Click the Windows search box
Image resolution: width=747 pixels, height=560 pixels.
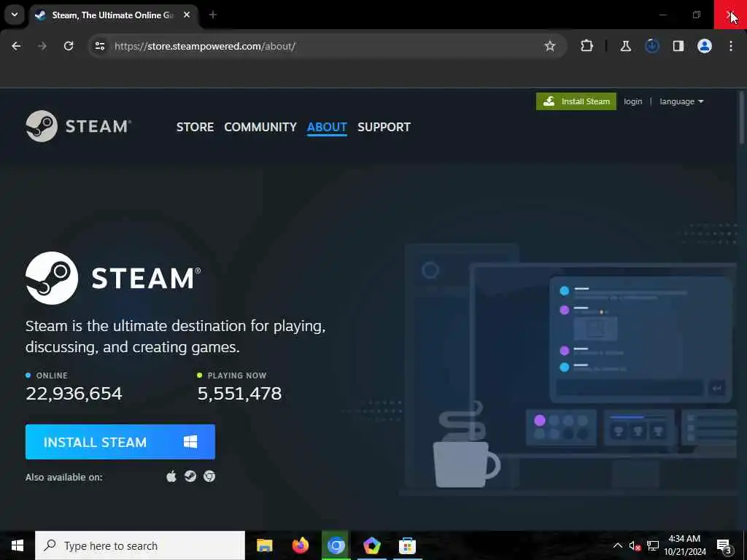pos(140,545)
